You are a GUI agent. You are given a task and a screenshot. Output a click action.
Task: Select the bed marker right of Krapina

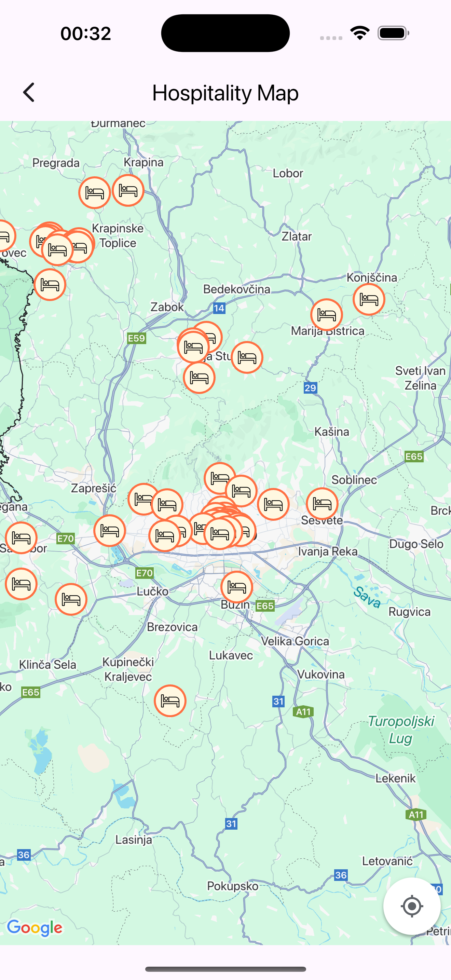tap(128, 190)
